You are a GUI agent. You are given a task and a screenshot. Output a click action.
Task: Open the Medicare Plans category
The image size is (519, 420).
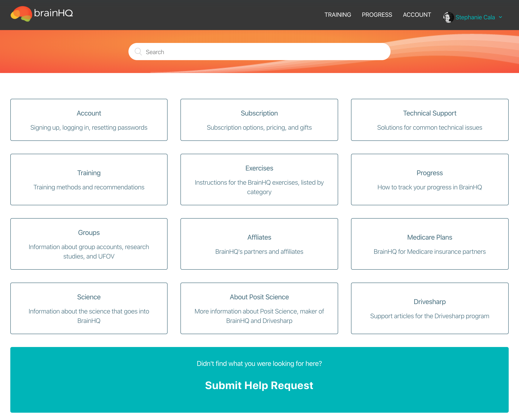pos(430,244)
